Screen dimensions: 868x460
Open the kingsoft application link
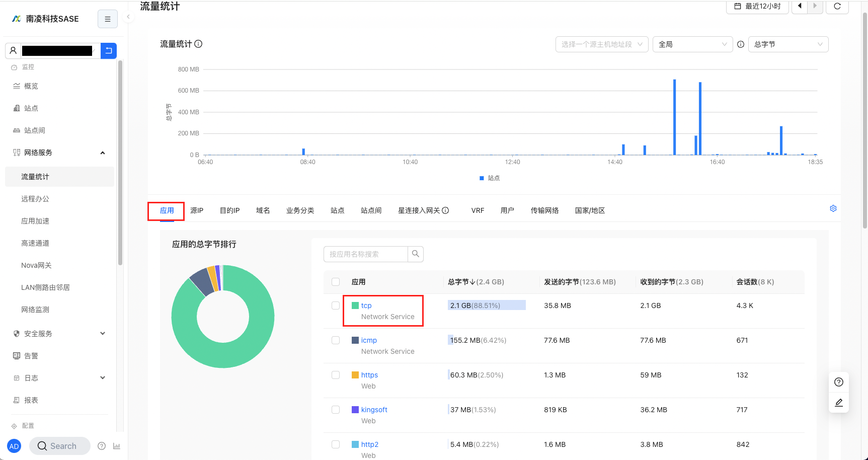pos(374,410)
